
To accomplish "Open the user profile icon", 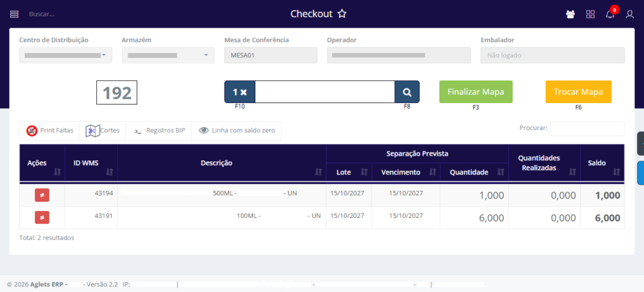I will 630,14.
